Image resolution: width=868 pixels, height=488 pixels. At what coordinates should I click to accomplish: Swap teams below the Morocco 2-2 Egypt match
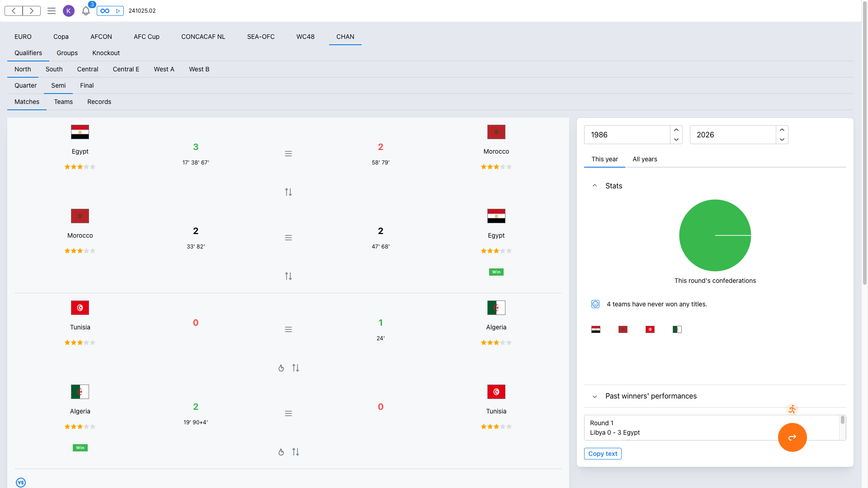point(288,276)
